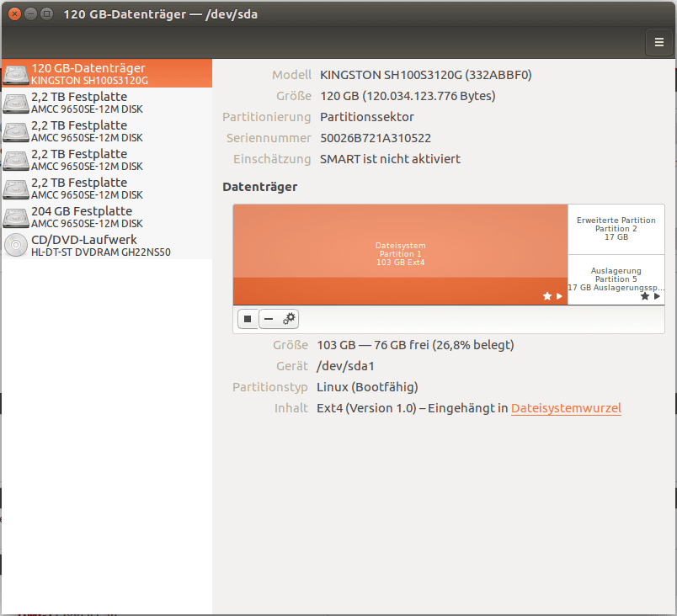The image size is (677, 616).
Task: Click the CD/DVD-Laufwerk disc icon
Action: point(16,245)
